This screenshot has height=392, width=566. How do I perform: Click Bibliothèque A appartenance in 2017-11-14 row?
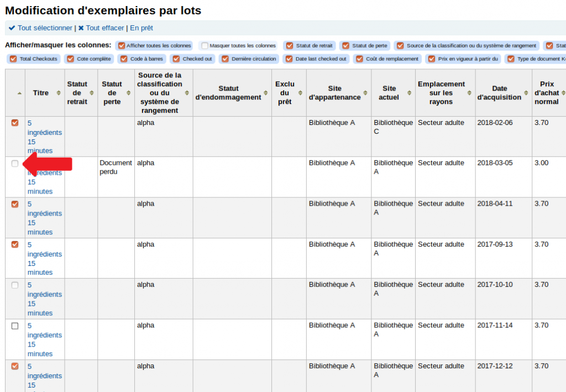click(x=332, y=325)
